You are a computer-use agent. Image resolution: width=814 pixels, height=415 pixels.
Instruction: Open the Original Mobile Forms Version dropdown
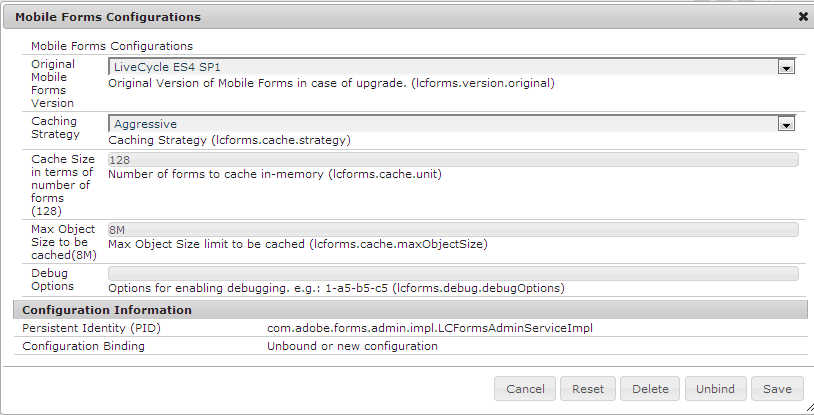[786, 67]
